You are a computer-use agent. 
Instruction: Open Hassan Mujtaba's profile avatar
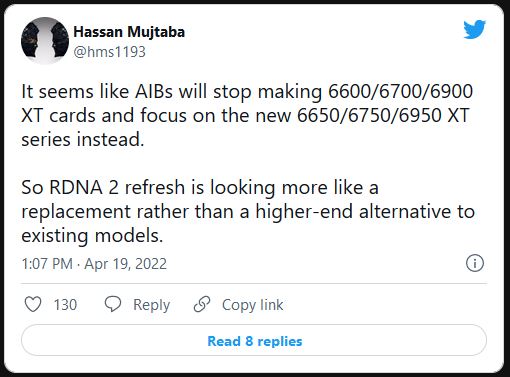pos(45,40)
